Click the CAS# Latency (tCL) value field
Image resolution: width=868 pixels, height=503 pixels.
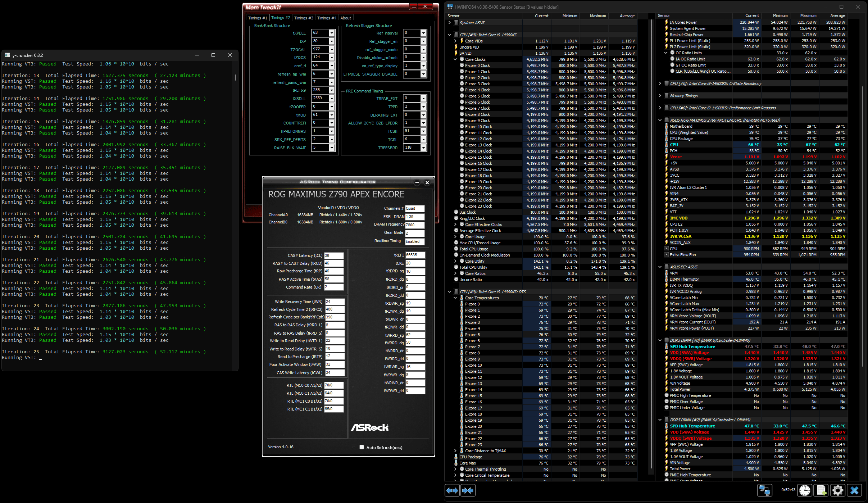click(334, 256)
